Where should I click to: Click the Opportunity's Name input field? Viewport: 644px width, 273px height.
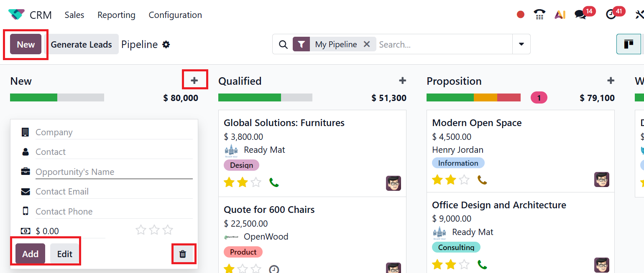114,172
